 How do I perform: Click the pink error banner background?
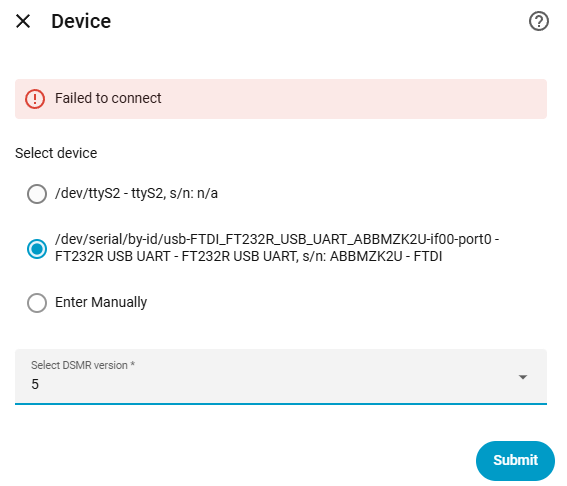353,99
